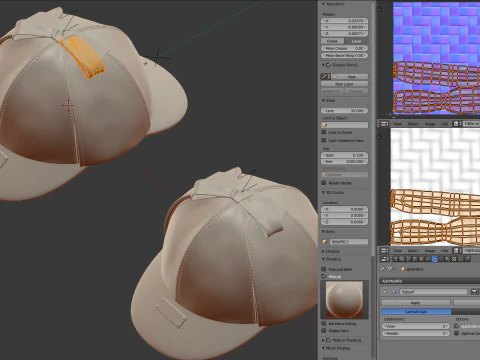Click the BOWTIE.2 object icon in breadcrumb
The height and width of the screenshot is (360, 480).
(x=403, y=269)
